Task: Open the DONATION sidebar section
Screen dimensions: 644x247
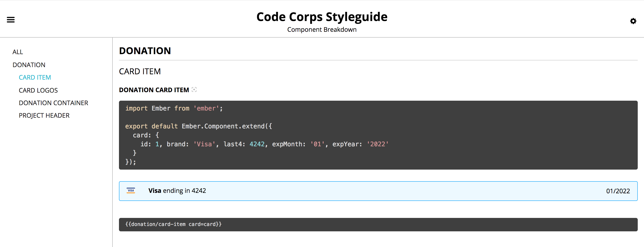Action: click(x=29, y=65)
